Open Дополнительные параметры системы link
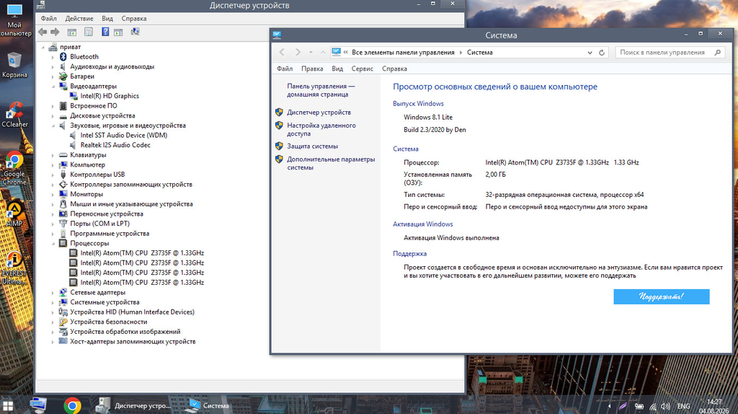The height and width of the screenshot is (414, 738). click(331, 163)
